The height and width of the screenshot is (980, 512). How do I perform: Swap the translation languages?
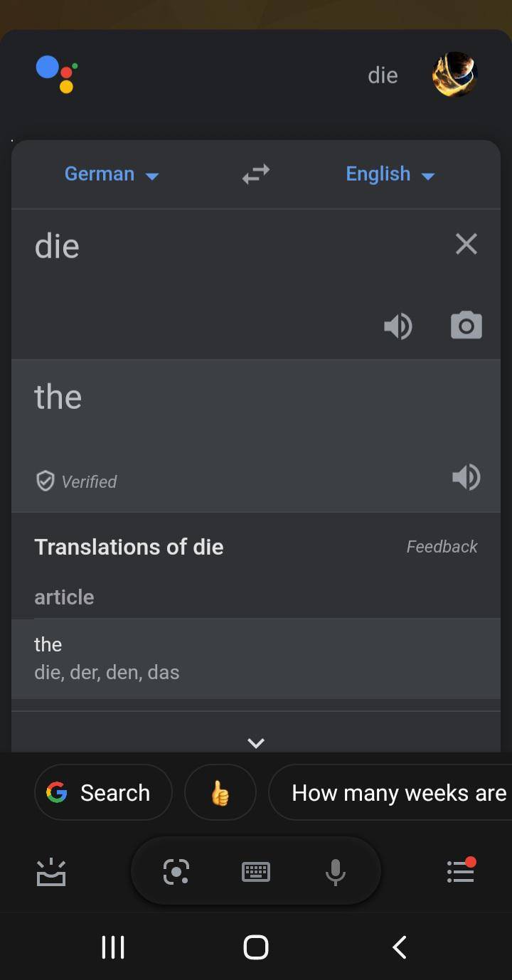[256, 174]
